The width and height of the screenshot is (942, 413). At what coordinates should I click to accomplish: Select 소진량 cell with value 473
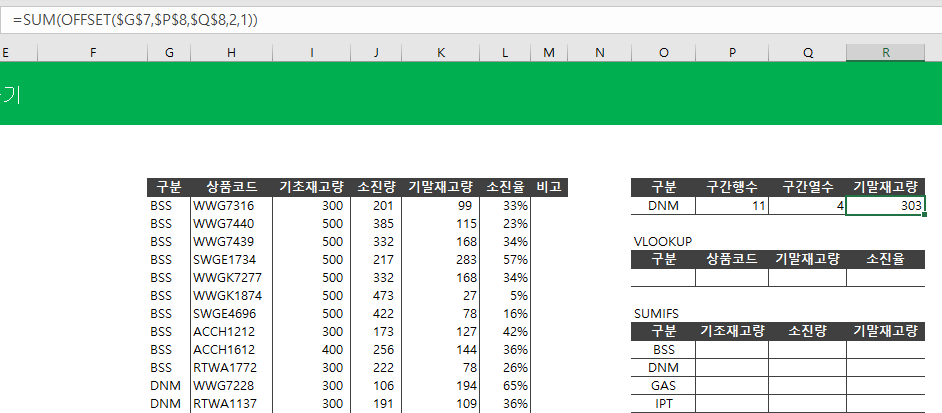point(376,296)
